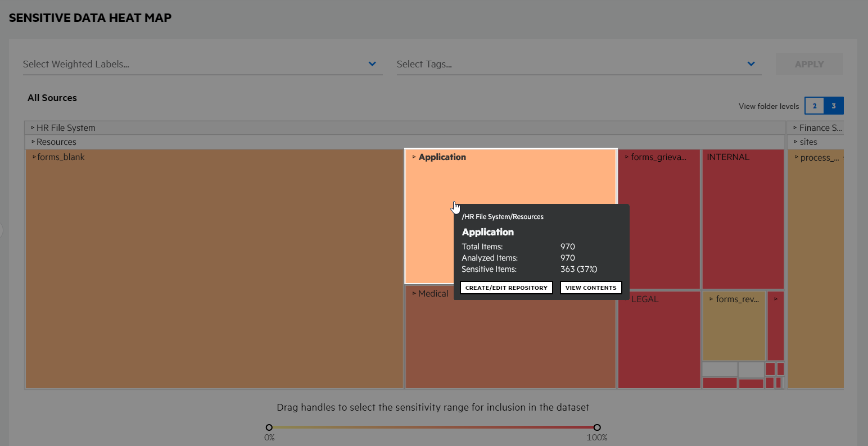Click View Contents in tooltip
This screenshot has width=868, height=446.
pos(591,288)
